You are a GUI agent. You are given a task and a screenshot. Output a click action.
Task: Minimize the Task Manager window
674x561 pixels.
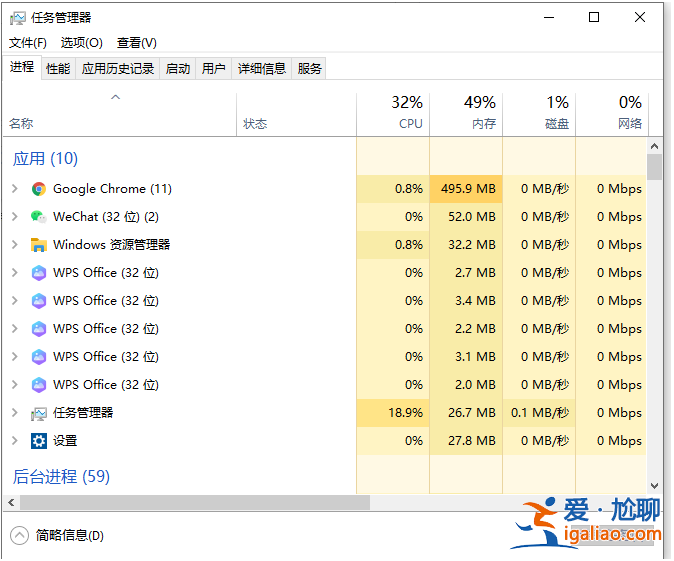(549, 18)
